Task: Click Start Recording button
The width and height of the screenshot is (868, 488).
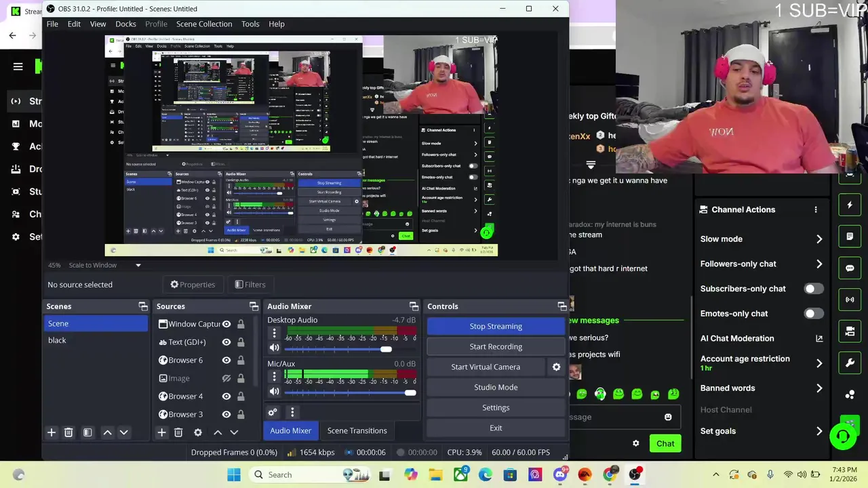Action: (x=496, y=346)
